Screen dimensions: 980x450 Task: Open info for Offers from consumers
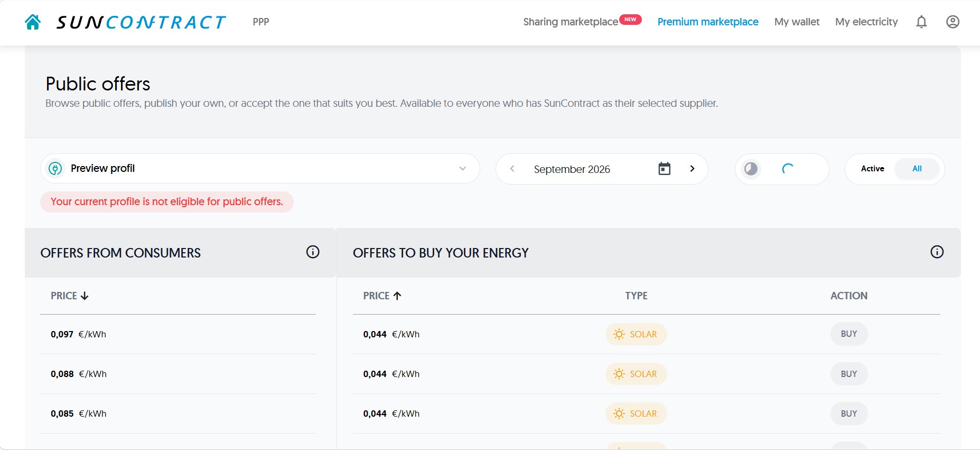coord(313,252)
